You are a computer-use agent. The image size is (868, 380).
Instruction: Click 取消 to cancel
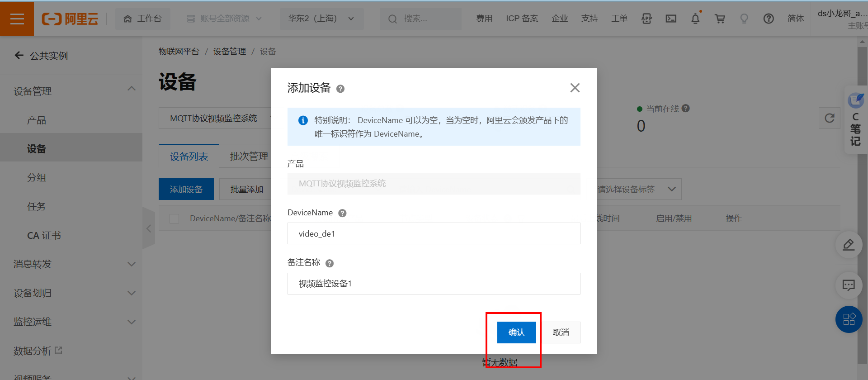coord(561,332)
